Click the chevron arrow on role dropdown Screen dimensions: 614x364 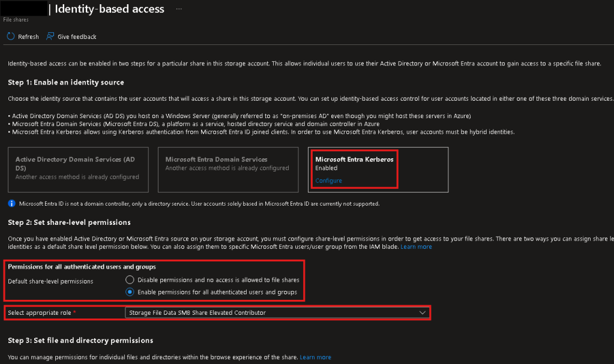423,312
